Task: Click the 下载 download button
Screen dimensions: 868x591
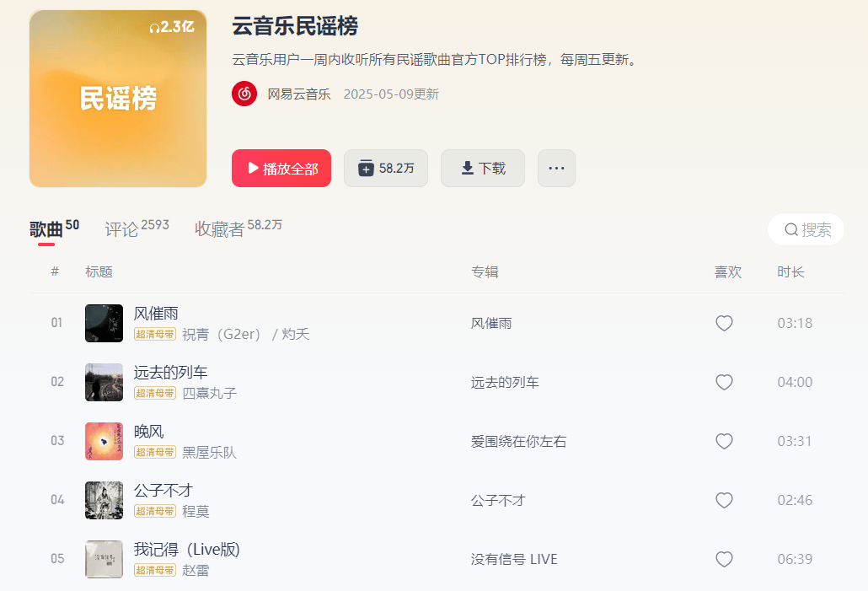Action: click(x=483, y=168)
